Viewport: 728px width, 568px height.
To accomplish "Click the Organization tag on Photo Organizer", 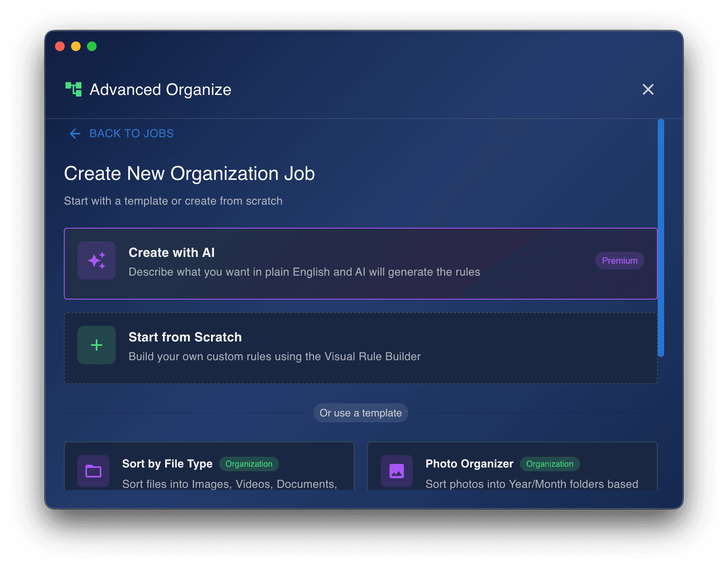I will click(x=550, y=464).
